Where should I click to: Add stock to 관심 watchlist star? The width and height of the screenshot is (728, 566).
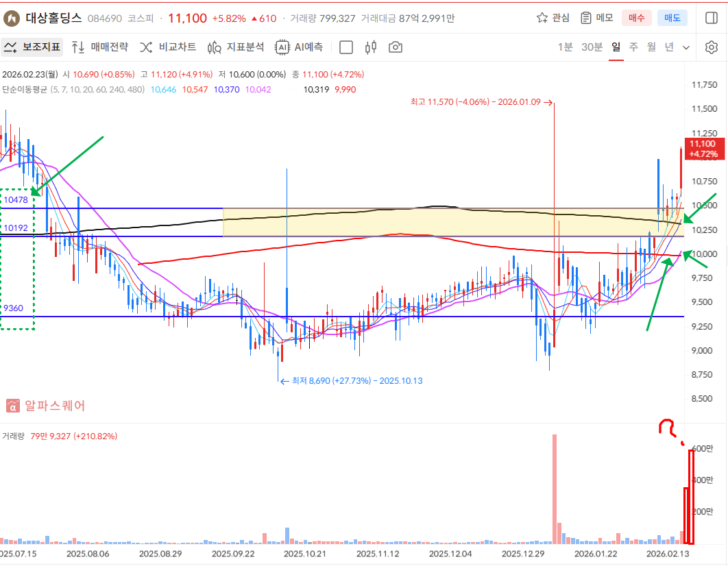553,18
